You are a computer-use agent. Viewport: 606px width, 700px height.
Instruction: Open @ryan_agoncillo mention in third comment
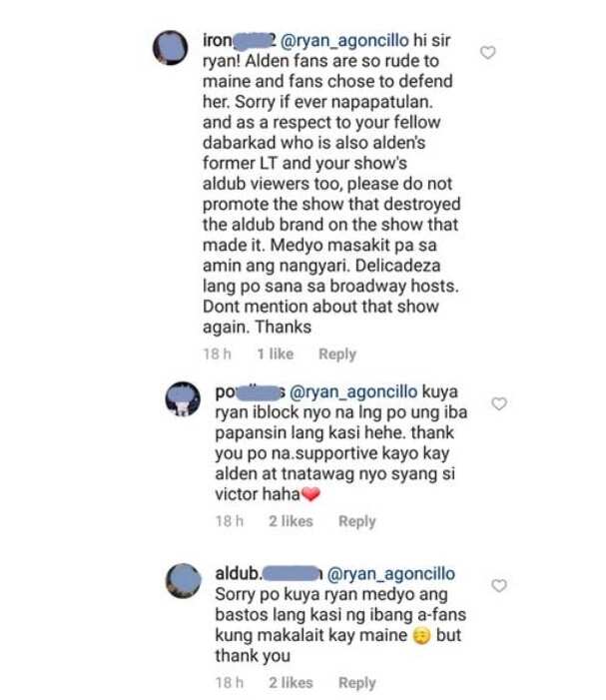tap(391, 573)
